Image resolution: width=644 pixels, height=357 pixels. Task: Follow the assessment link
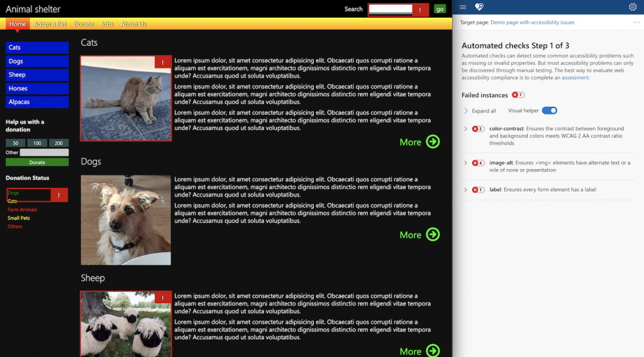[575, 77]
